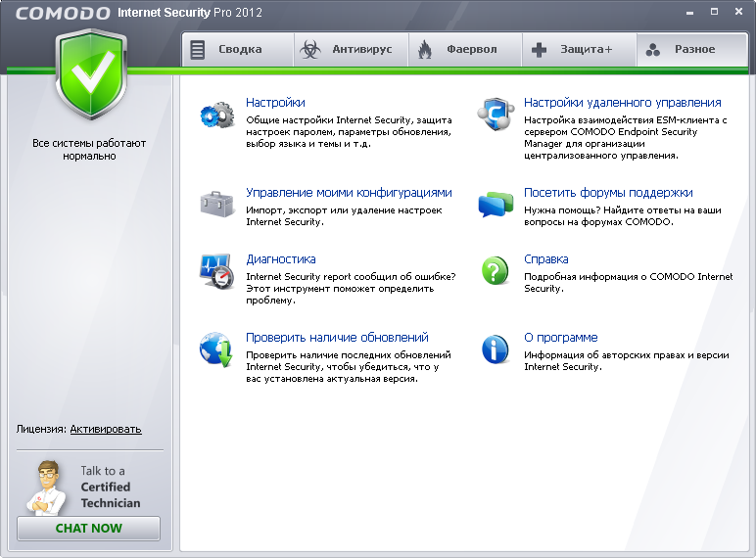Viewport: 756px width, 558px height.
Task: Click the gears icon beside Настройки
Action: pyautogui.click(x=217, y=116)
